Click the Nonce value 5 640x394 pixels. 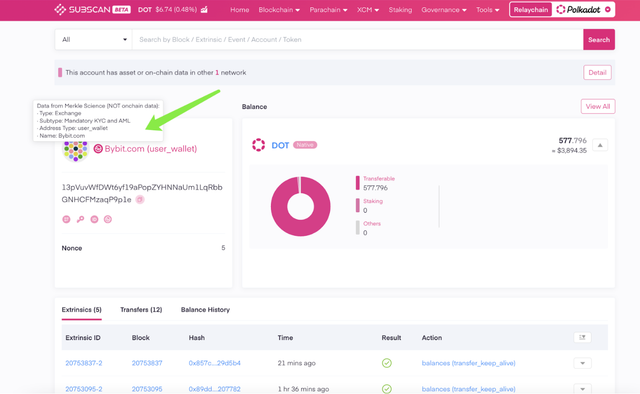223,248
